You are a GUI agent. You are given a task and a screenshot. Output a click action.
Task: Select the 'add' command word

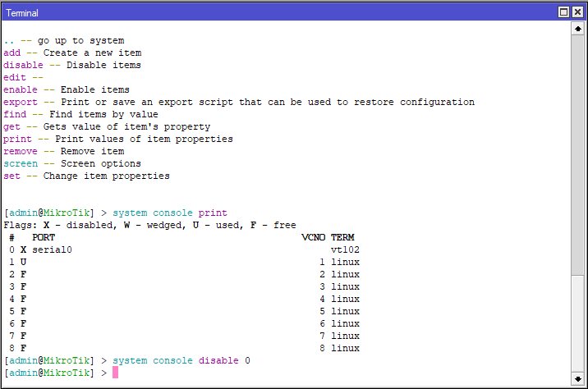pyautogui.click(x=11, y=53)
